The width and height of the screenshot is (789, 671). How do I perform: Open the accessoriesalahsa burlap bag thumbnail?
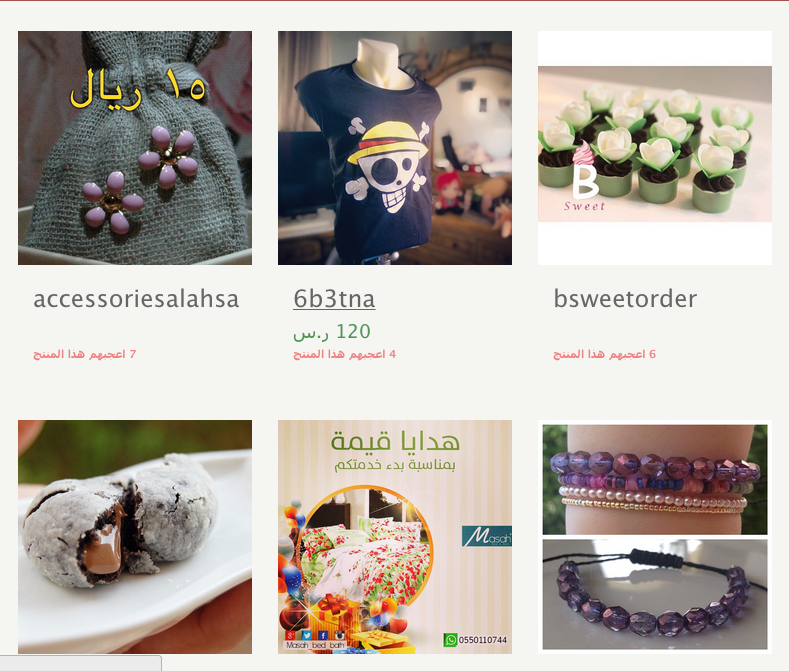135,148
